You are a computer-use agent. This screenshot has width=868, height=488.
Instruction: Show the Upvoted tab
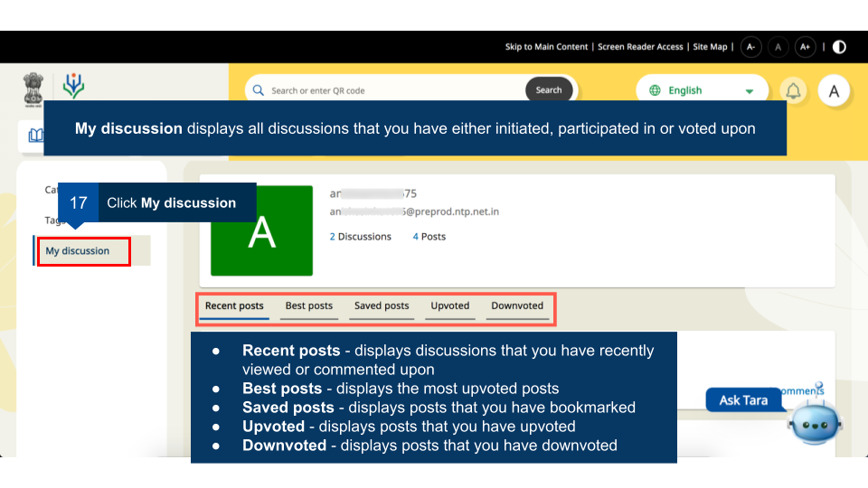point(449,306)
